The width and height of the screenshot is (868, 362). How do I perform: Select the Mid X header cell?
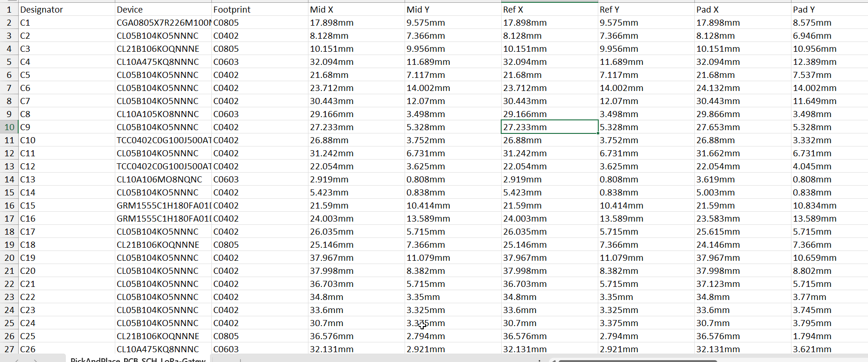(356, 9)
